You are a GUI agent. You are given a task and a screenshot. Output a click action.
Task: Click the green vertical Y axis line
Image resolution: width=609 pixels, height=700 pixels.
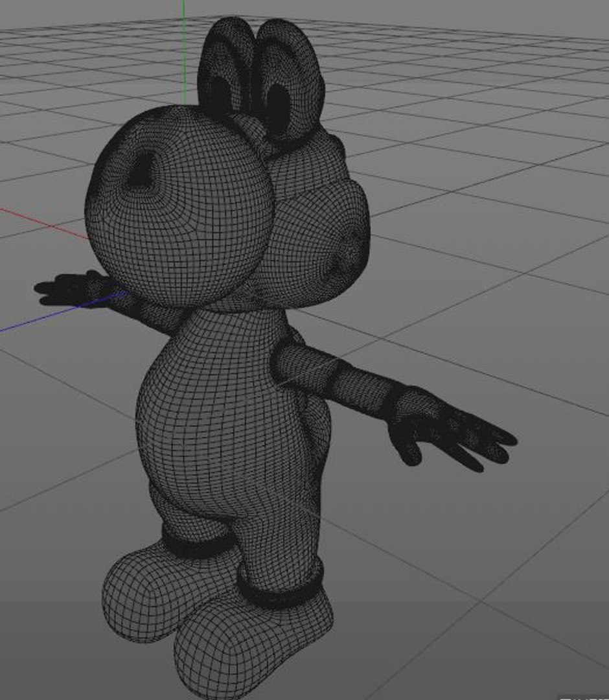coord(183,52)
